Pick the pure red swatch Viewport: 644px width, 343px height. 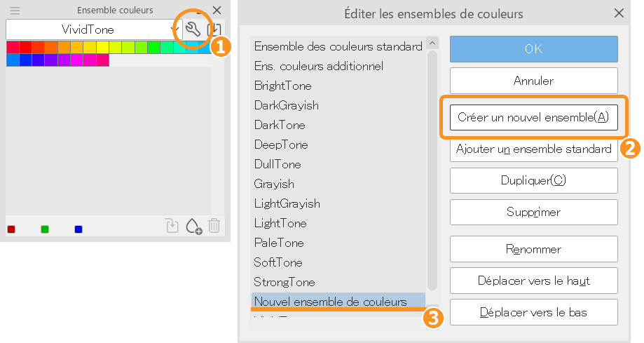(x=25, y=47)
